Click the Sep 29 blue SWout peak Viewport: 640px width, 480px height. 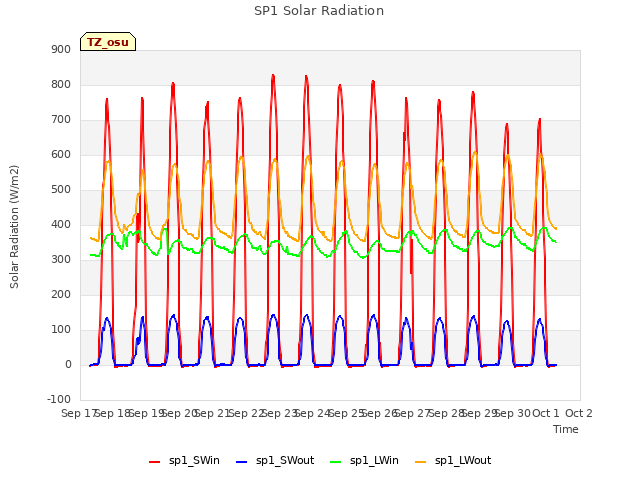[x=473, y=316]
